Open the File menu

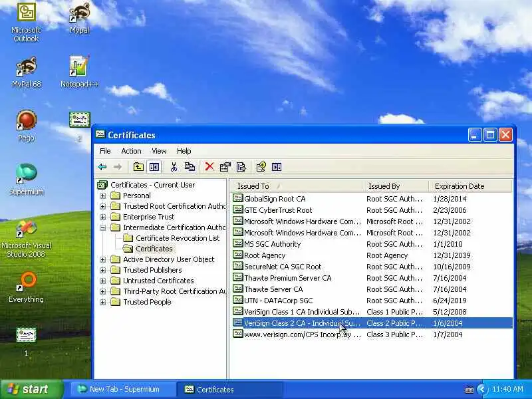click(x=105, y=151)
